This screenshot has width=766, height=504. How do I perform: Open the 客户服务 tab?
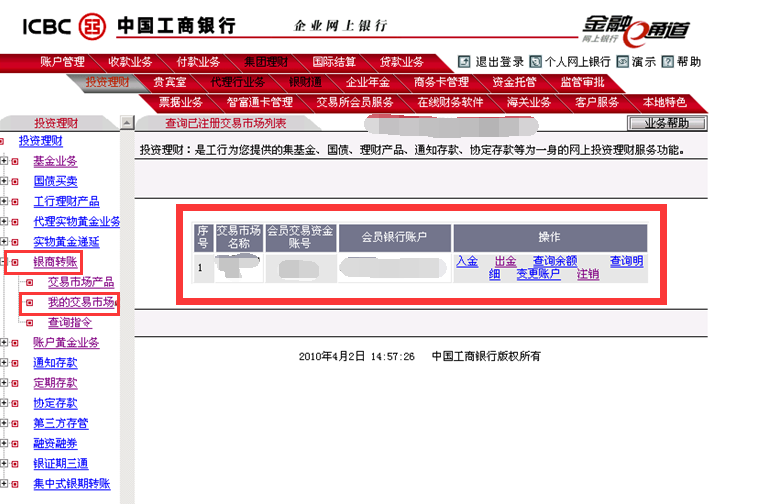[x=596, y=102]
